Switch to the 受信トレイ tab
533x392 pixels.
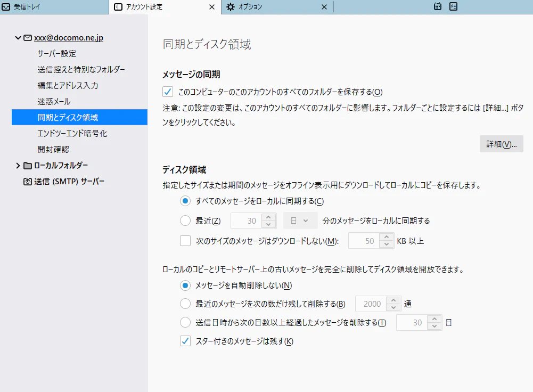(54, 7)
